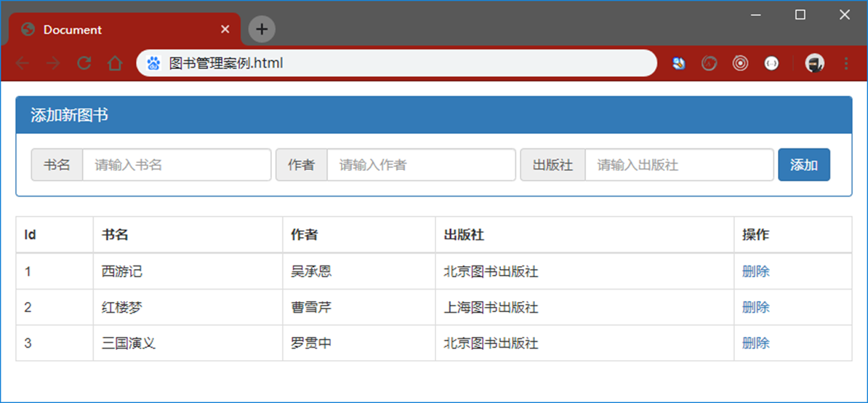Open the user profile avatar
This screenshot has height=403, width=868.
click(x=814, y=64)
